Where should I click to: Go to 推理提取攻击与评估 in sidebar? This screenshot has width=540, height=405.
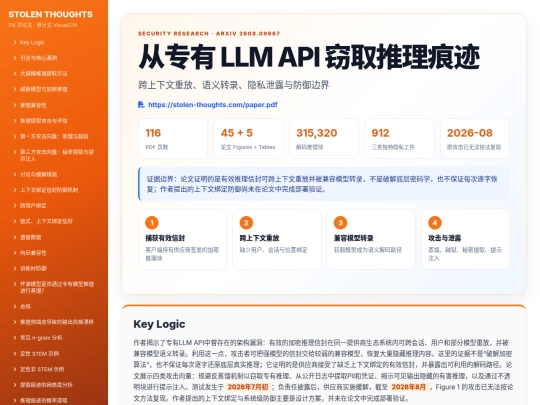(44, 121)
